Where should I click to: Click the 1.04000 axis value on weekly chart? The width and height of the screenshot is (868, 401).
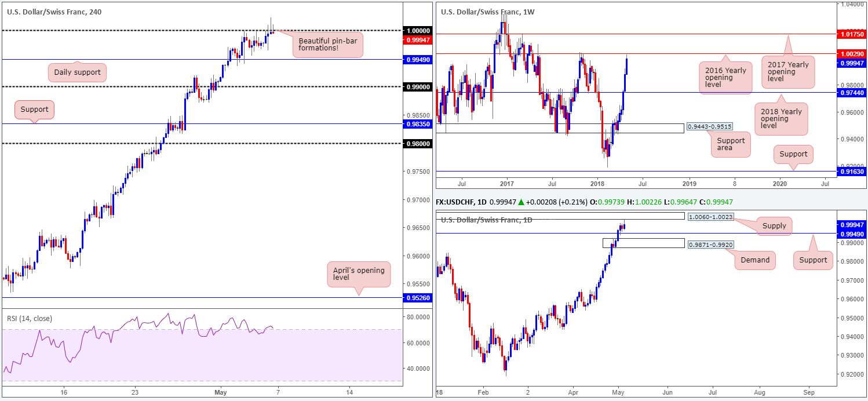pyautogui.click(x=852, y=4)
